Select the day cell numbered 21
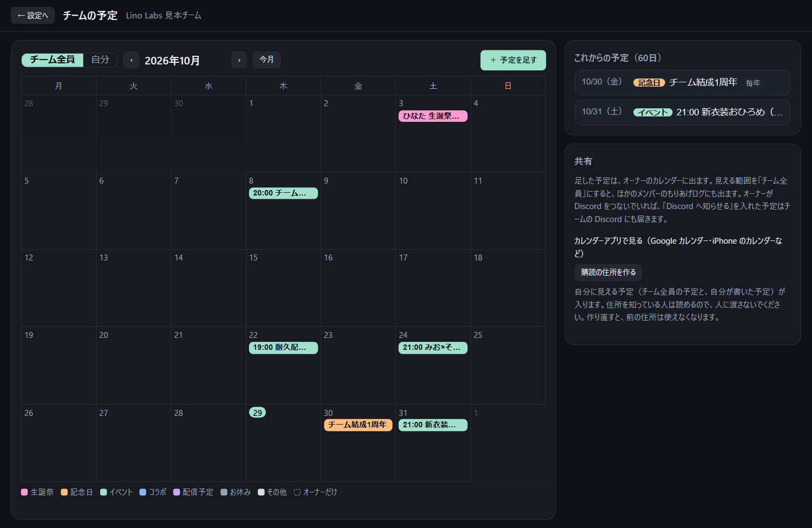812x528 pixels. [208, 366]
